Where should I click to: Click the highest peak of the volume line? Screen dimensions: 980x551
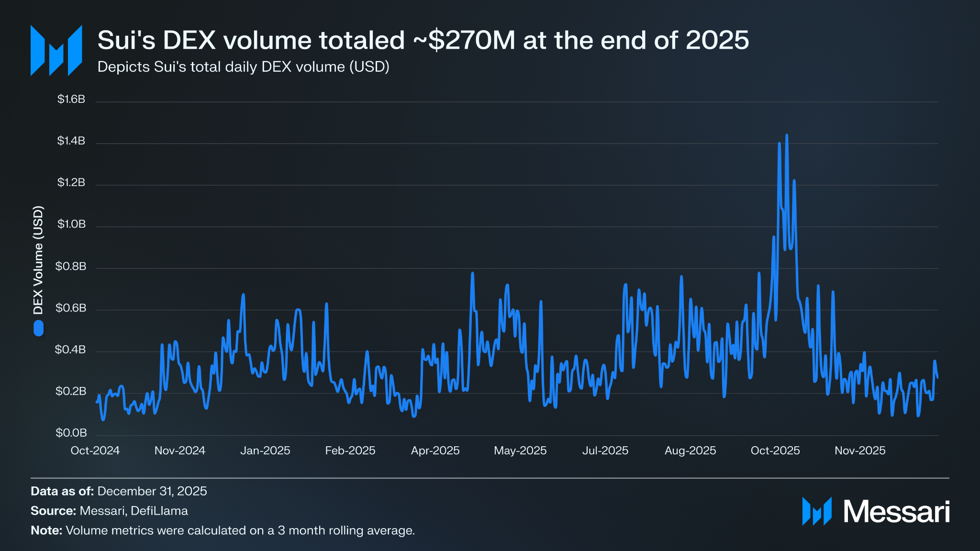pos(787,136)
